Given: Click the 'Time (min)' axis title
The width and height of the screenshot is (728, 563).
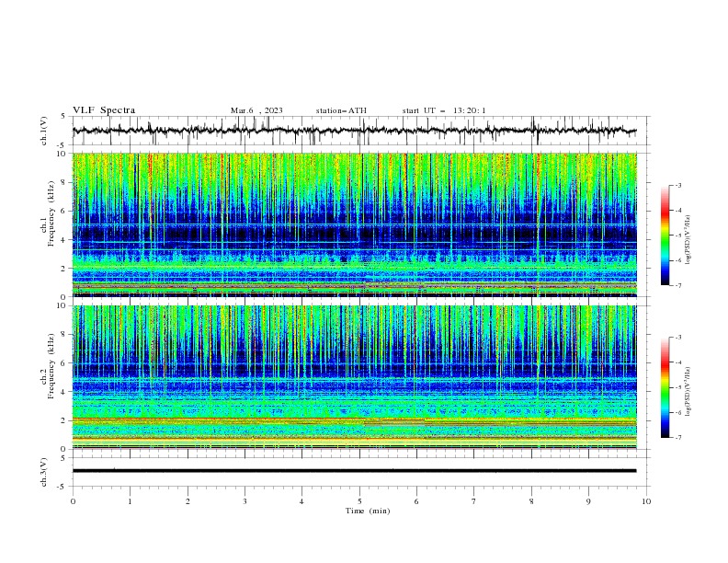Looking at the screenshot, I should click(368, 511).
